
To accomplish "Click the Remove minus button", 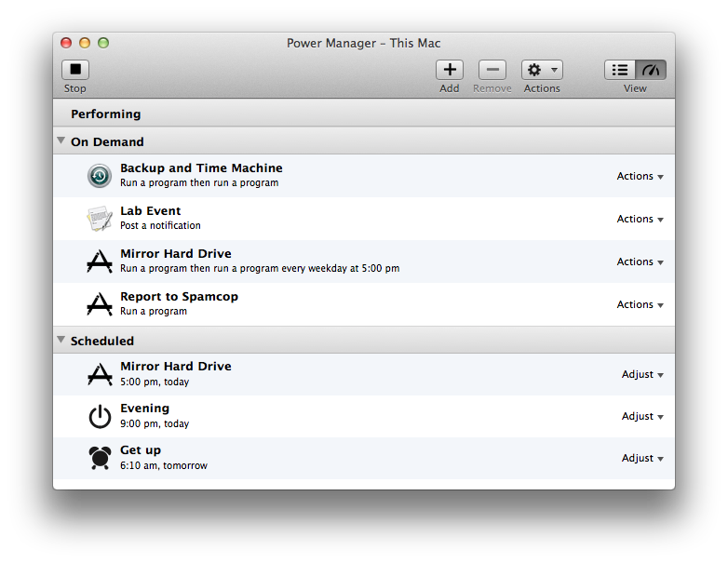I will (492, 70).
